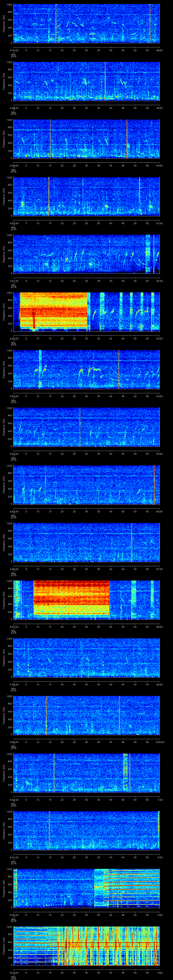Click the Frequency (Hz) axis title of 4:47:00 panel
This screenshot has height=980, width=173.
(x=4, y=24)
